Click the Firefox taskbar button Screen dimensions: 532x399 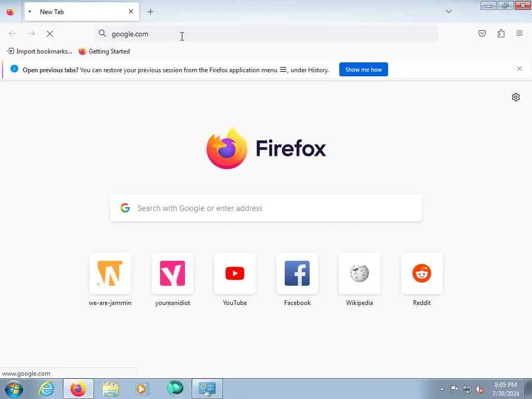point(78,389)
